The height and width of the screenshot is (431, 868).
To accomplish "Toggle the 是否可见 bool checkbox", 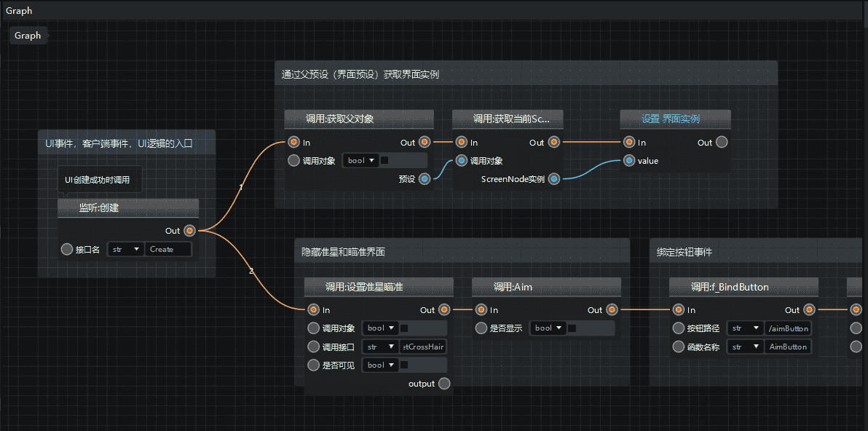I will click(x=404, y=365).
